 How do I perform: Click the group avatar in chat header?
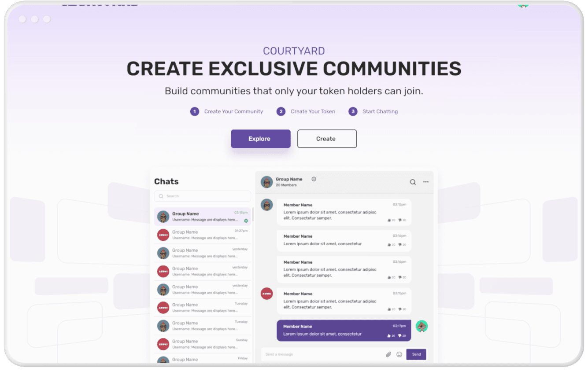pos(266,182)
